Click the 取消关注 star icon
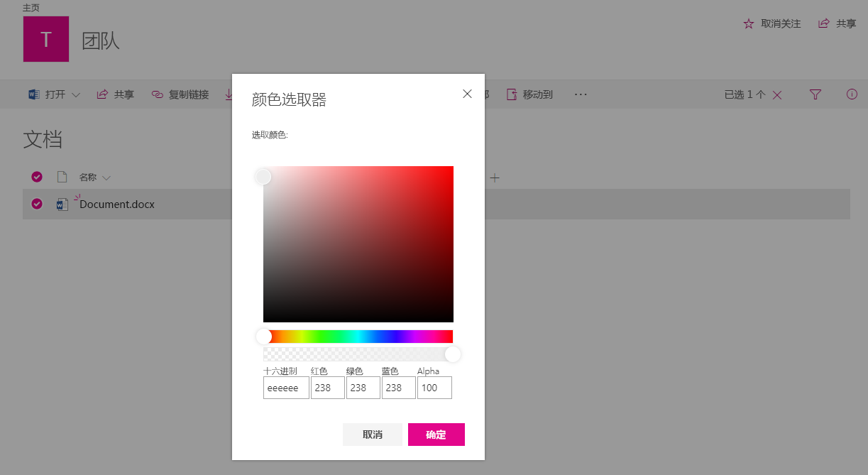 749,23
